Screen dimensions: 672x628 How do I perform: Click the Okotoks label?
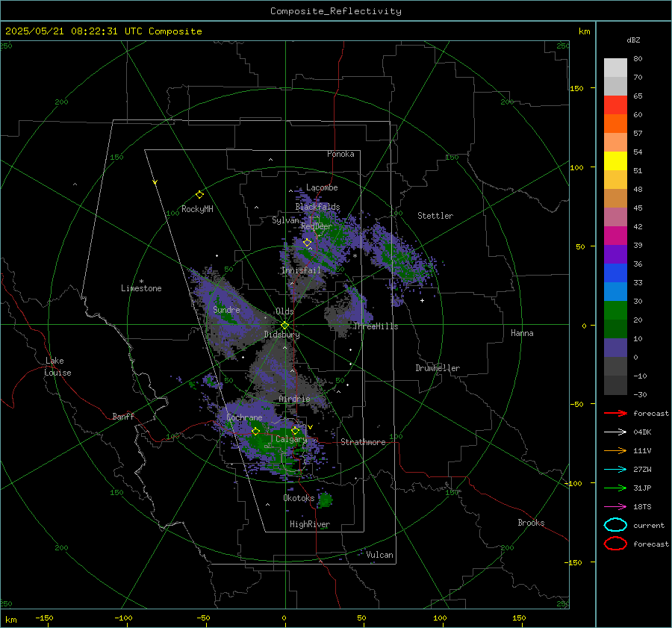point(299,498)
